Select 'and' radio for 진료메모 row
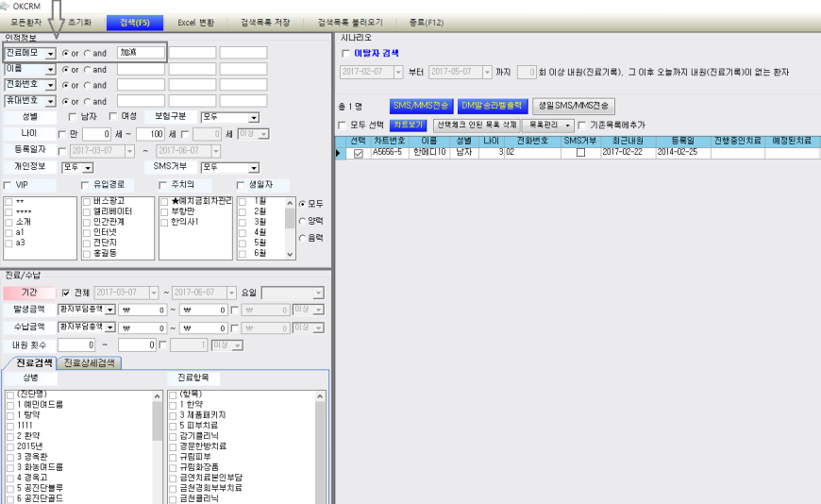This screenshot has width=821, height=504. click(88, 54)
